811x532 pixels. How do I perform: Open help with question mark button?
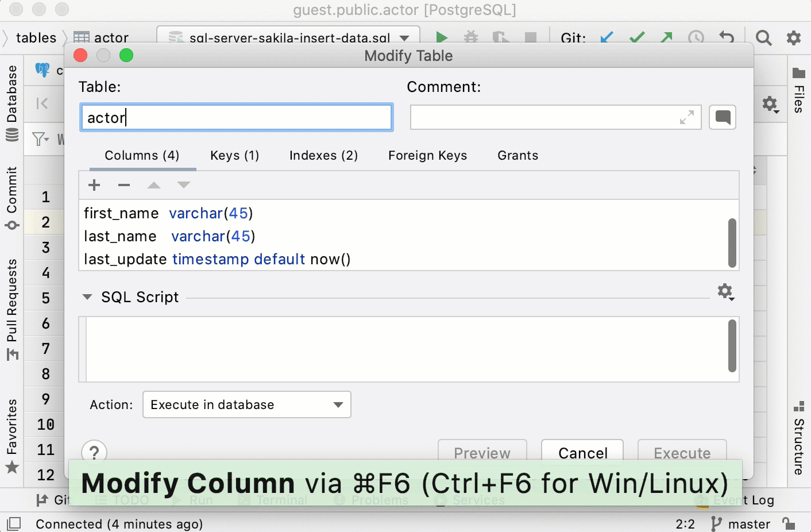click(x=94, y=453)
